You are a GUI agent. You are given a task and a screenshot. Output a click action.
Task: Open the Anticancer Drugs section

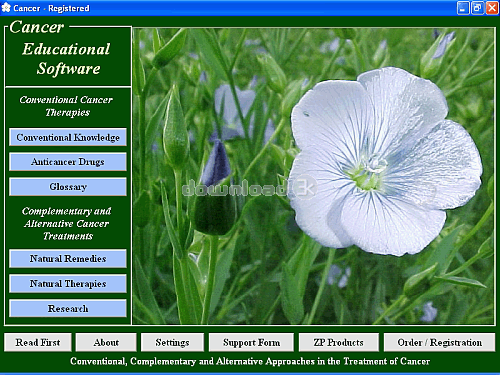point(68,162)
